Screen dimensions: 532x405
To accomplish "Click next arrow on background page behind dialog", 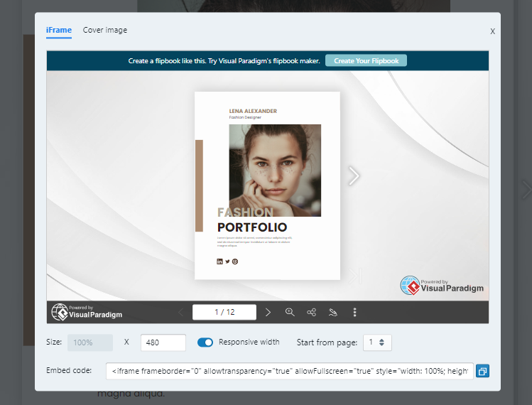I will pos(526,190).
